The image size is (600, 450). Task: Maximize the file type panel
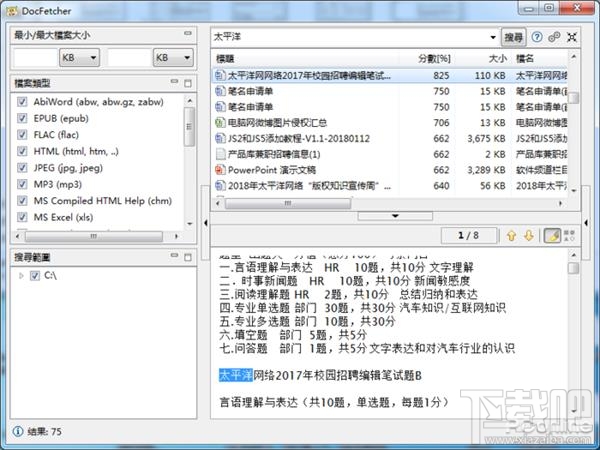188,83
